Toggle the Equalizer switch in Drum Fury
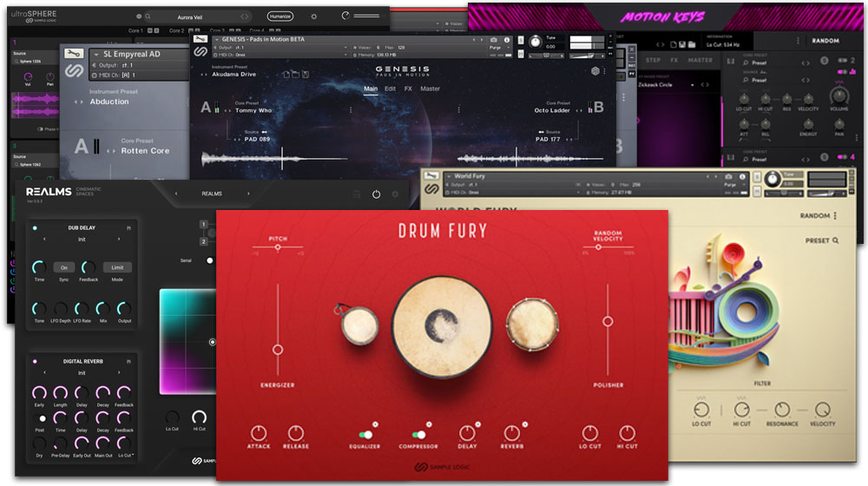This screenshot has height=486, width=868. pyautogui.click(x=365, y=435)
